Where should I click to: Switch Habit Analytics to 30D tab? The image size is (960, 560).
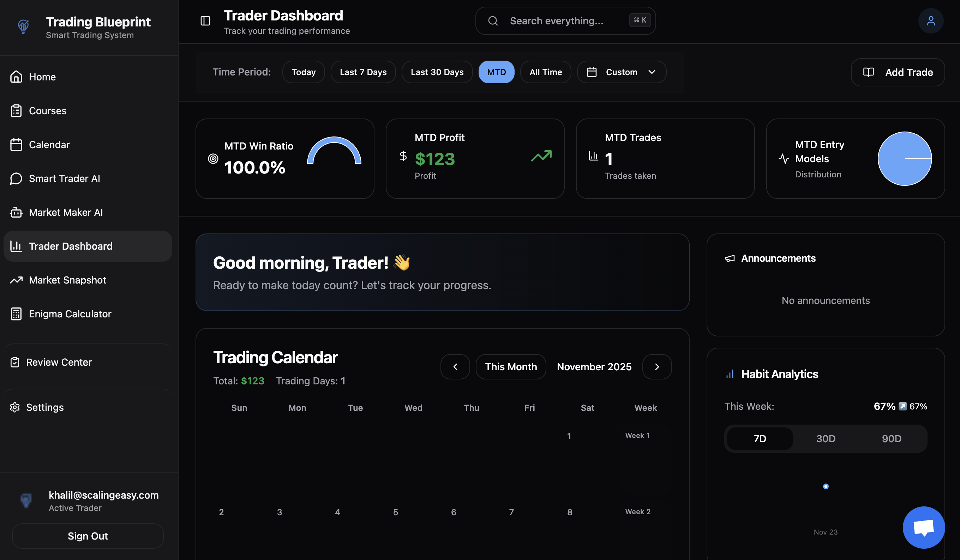point(826,439)
